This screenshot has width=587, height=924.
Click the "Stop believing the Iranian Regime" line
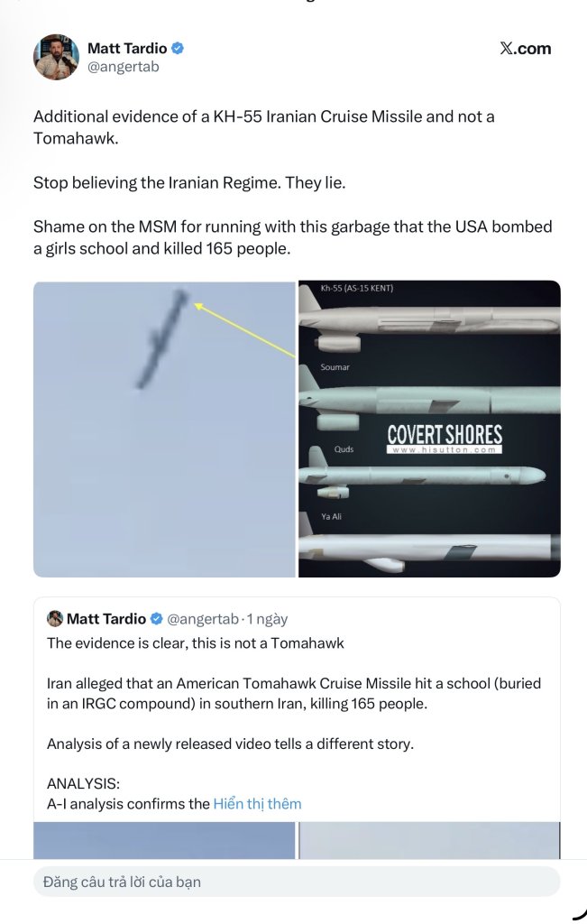[189, 182]
